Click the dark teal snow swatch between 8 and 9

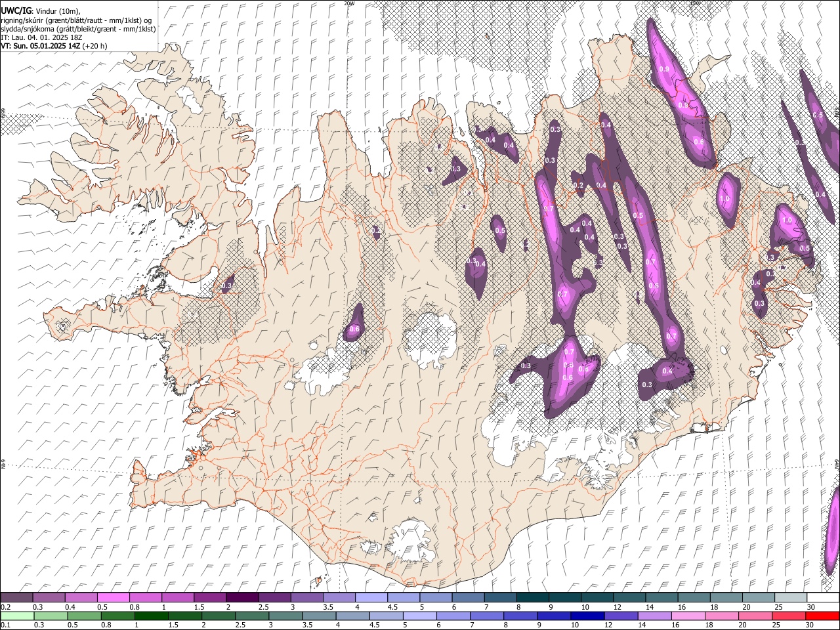tap(532, 598)
